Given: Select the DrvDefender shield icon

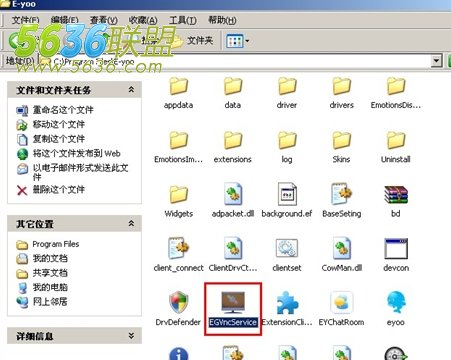Looking at the screenshot, I should click(179, 303).
